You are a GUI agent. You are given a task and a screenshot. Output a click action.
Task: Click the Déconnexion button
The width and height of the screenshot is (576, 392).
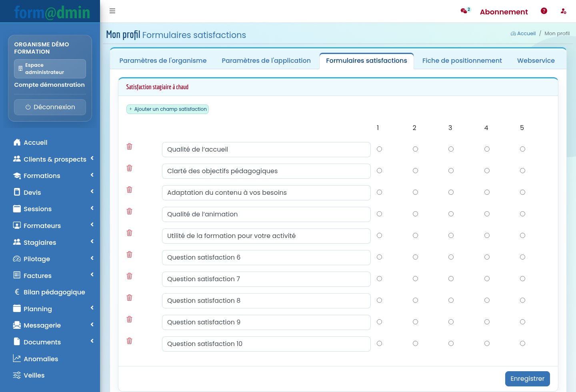(50, 107)
